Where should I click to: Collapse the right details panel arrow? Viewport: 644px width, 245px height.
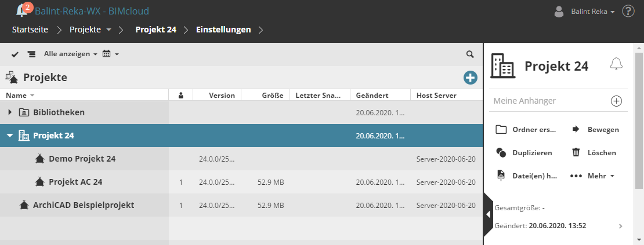coord(488,214)
